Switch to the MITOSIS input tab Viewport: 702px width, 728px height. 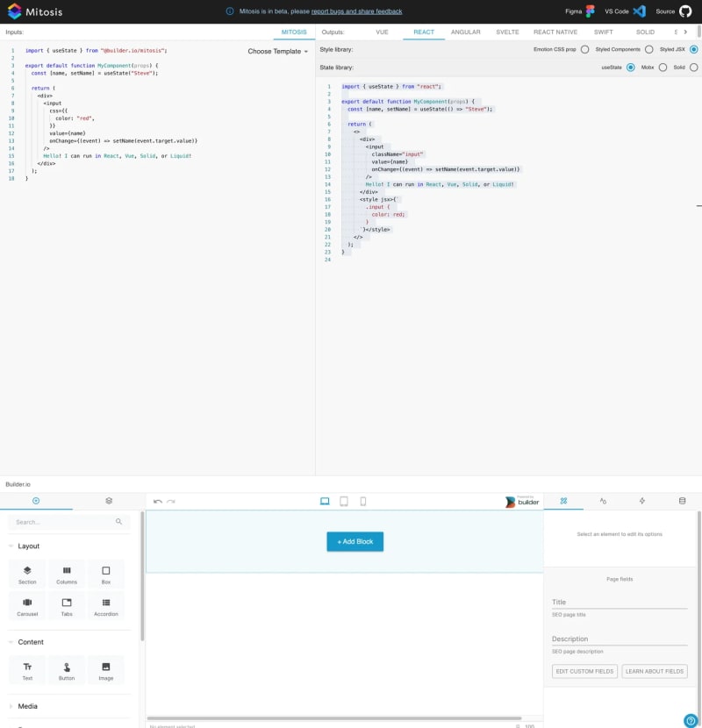(x=294, y=32)
